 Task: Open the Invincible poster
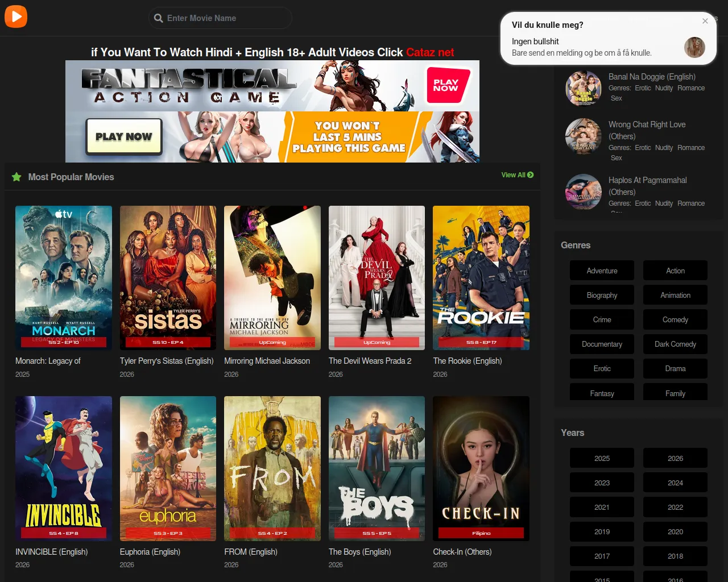click(x=64, y=468)
